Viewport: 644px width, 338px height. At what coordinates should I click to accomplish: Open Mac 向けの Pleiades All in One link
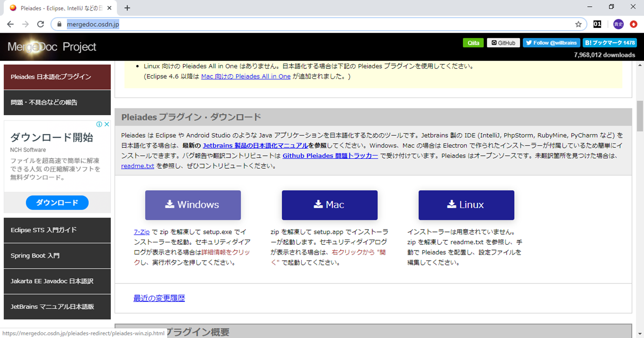click(246, 76)
